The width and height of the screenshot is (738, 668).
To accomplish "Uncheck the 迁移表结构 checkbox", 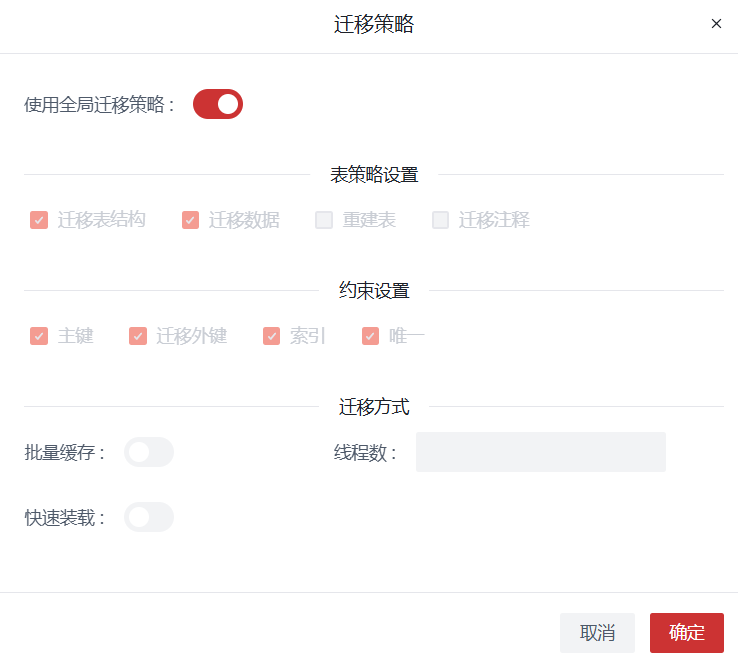I will 39,220.
